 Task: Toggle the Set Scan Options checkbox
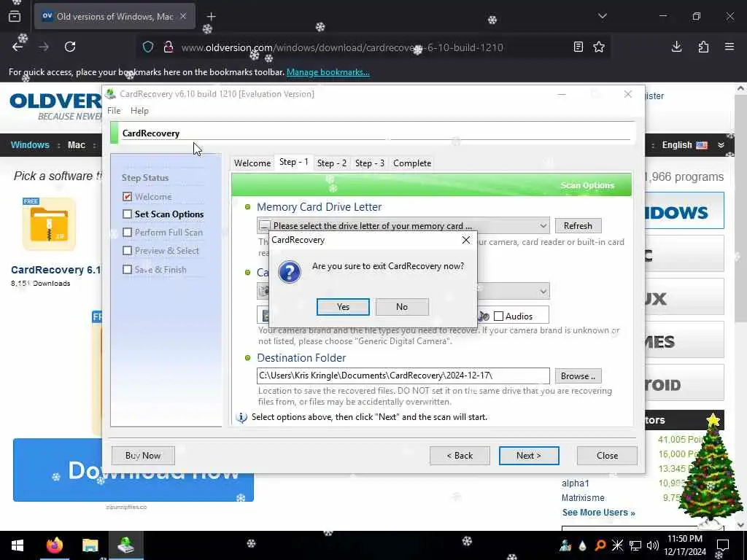(x=127, y=214)
